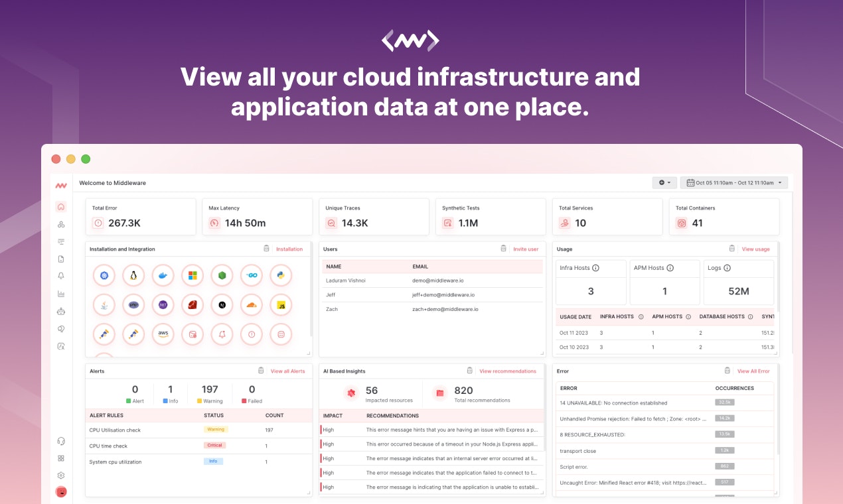Delete the Installation and Integration panel via trash icon
The height and width of the screenshot is (504, 843).
tap(266, 249)
